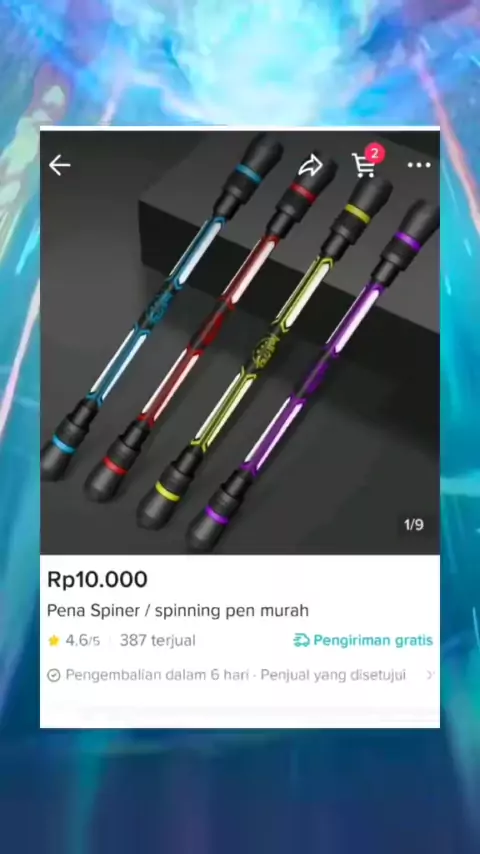Image resolution: width=480 pixels, height=854 pixels.
Task: Open Pengembalian dalam 6 hari return info
Action: click(x=157, y=675)
